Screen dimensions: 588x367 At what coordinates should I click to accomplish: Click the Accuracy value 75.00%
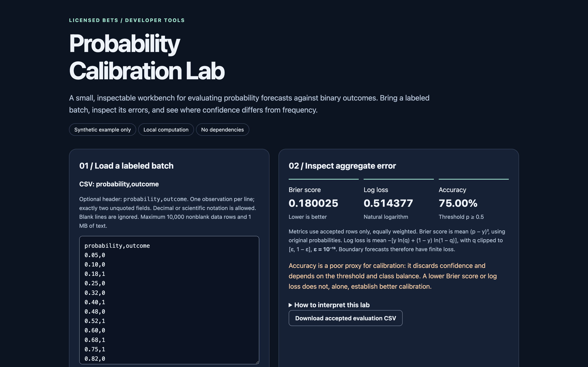(x=458, y=203)
